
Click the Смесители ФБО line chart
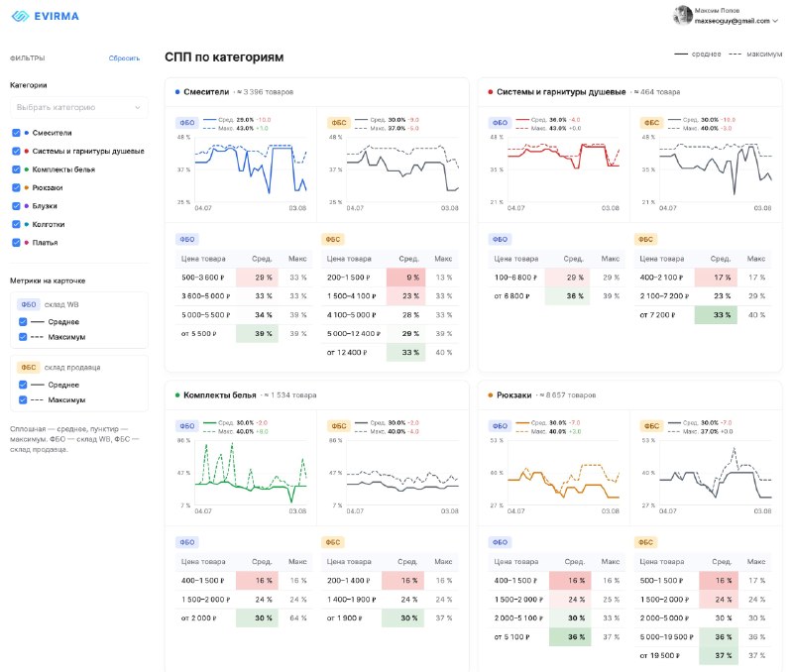[x=251, y=169]
